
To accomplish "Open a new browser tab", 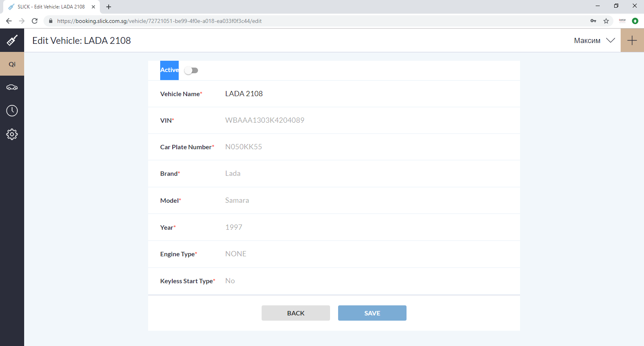I will (109, 7).
